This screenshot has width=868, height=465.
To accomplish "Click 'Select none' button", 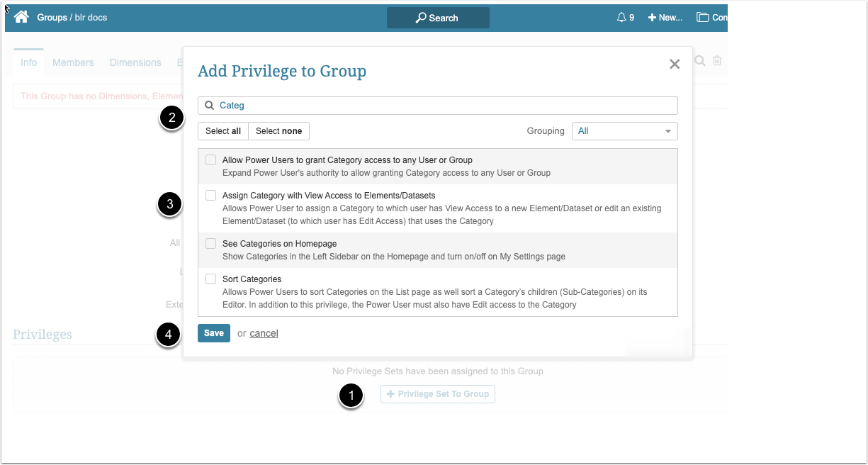I will (x=278, y=131).
